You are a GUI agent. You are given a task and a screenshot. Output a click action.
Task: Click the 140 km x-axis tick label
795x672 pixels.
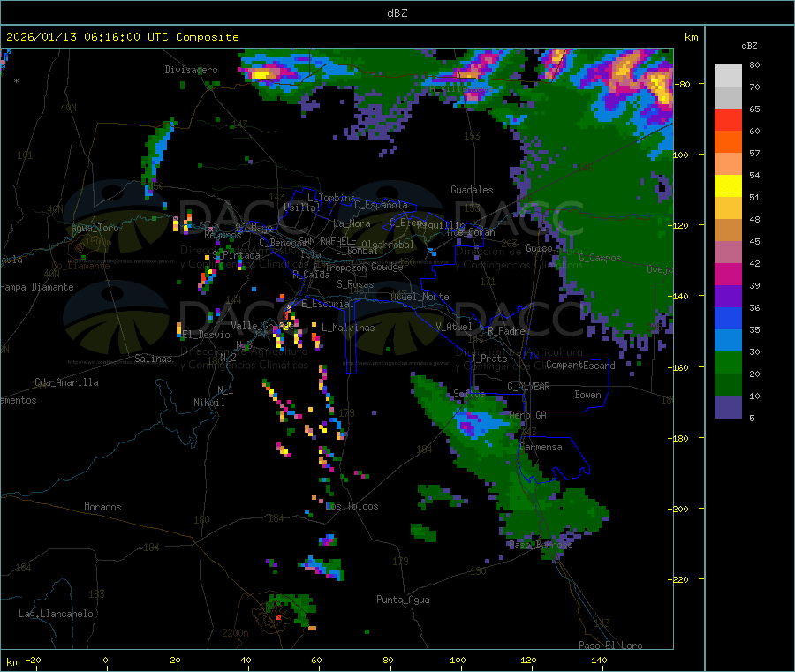pyautogui.click(x=599, y=660)
